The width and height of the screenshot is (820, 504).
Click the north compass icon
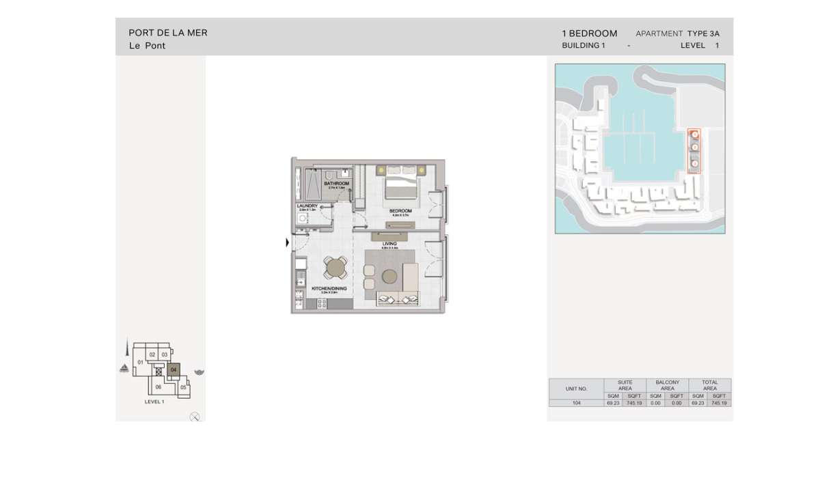(195, 417)
